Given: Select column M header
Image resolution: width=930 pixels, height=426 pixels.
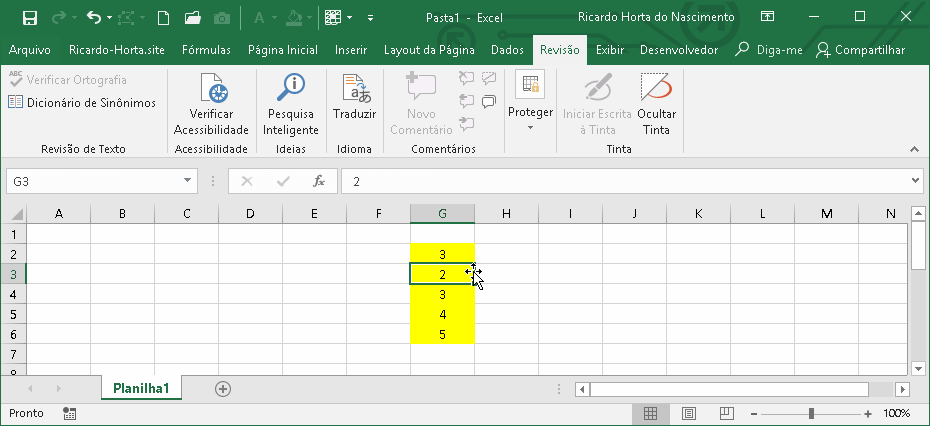Looking at the screenshot, I should [x=827, y=214].
